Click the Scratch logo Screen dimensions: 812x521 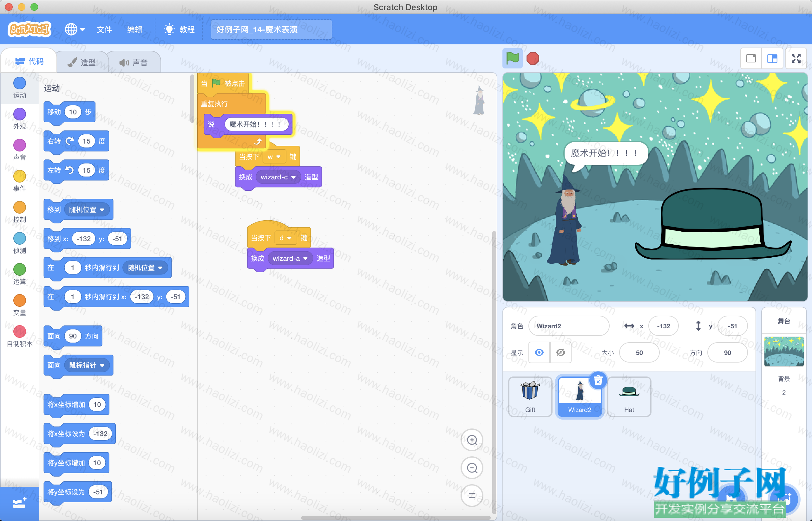(29, 29)
